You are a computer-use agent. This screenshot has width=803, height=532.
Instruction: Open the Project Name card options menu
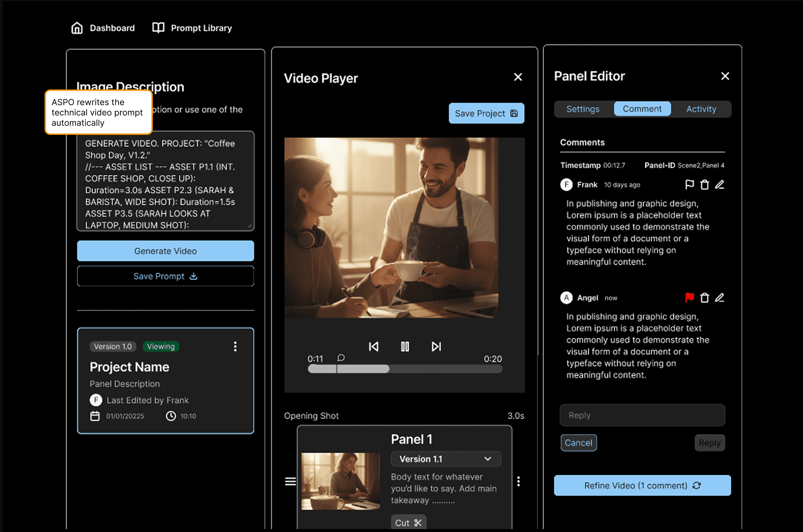tap(235, 346)
